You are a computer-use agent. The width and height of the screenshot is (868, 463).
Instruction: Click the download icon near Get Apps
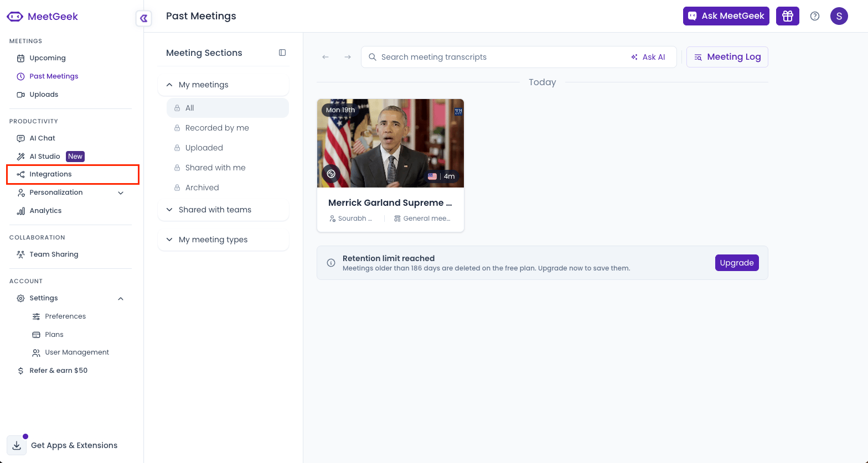(x=17, y=445)
